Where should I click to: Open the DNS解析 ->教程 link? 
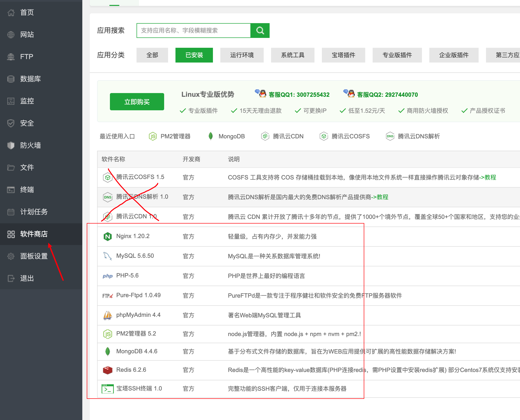pyautogui.click(x=380, y=197)
